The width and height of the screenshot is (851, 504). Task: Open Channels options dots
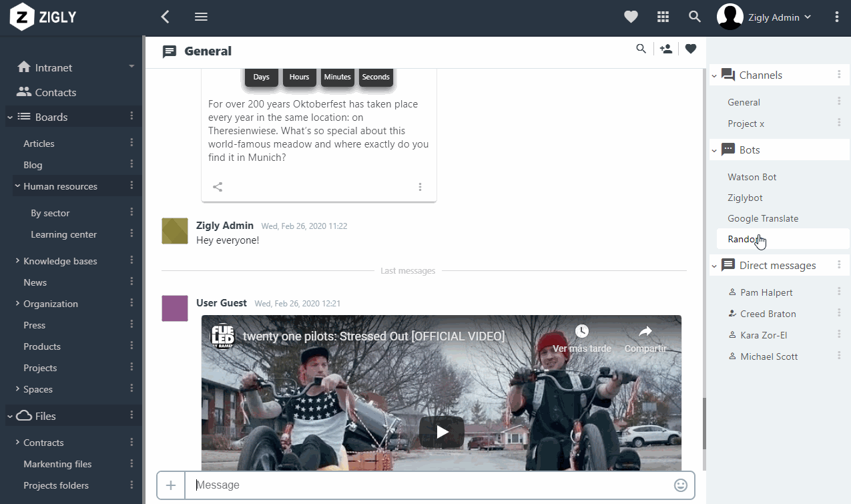[839, 75]
